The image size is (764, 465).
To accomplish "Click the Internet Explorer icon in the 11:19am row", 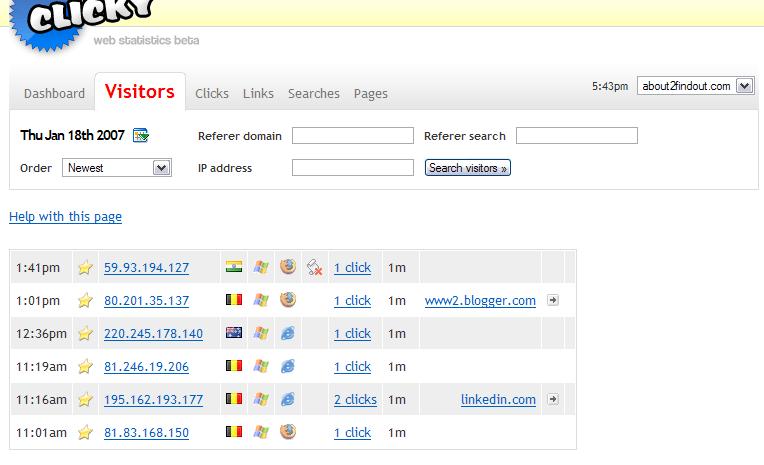I will tap(287, 366).
